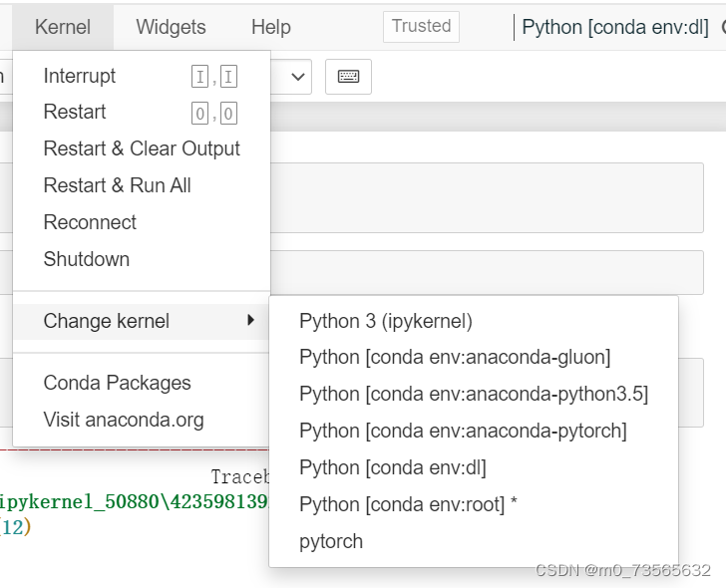Open the Widgets menu
This screenshot has height=588, width=726.
click(x=171, y=27)
